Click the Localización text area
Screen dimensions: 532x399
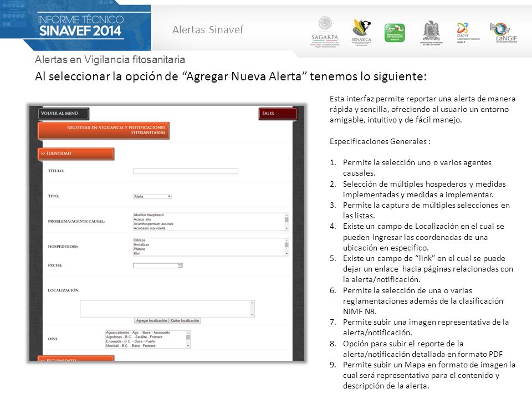coord(167,309)
